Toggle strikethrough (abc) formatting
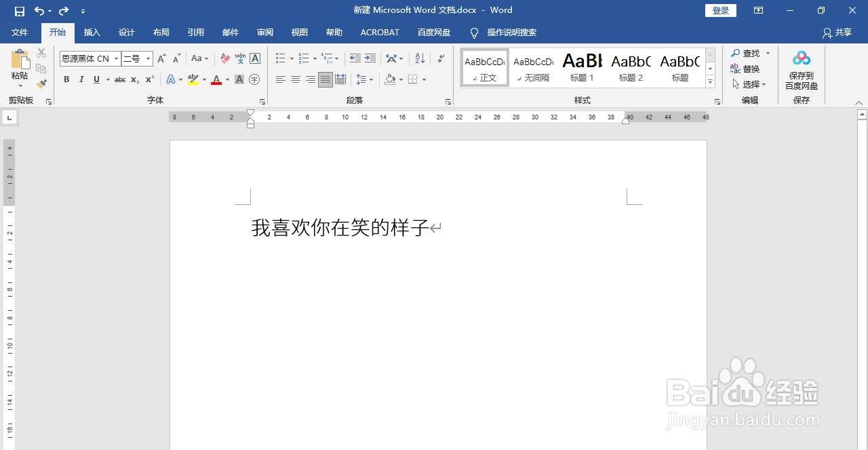 120,79
